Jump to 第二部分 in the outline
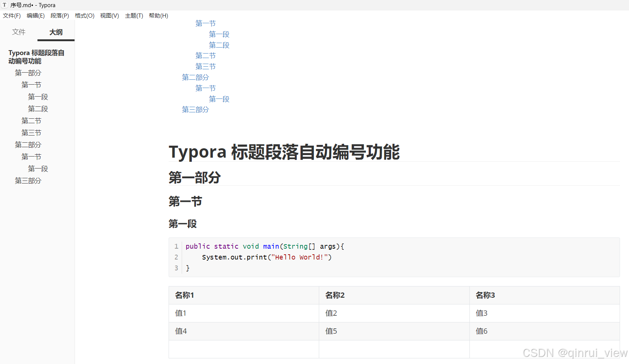629x364 pixels. (x=28, y=145)
